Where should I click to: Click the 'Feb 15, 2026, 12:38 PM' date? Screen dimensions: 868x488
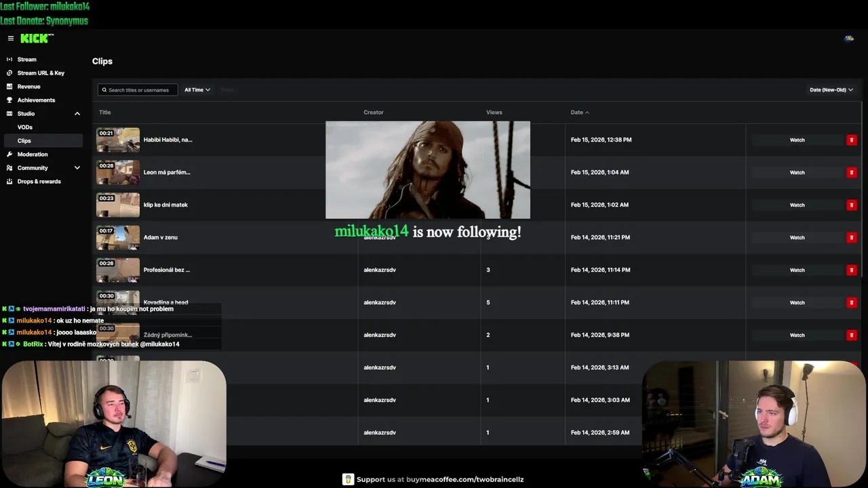(x=601, y=140)
